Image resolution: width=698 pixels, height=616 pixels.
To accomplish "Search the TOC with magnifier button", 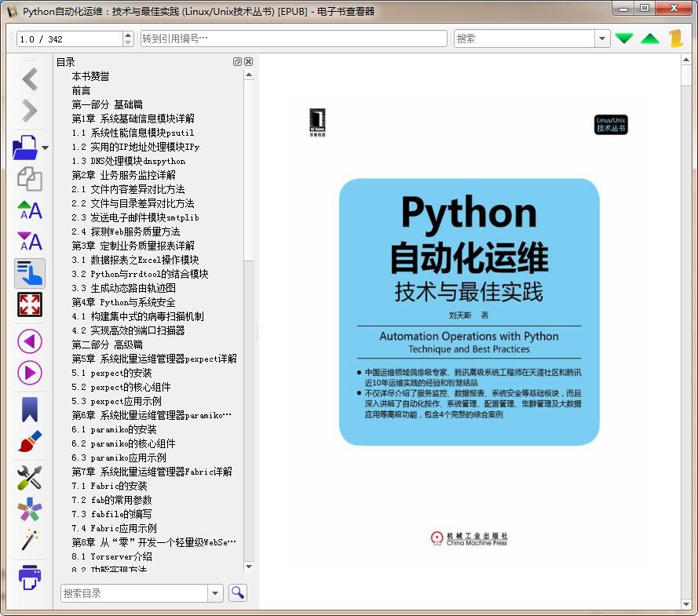I will point(238,592).
